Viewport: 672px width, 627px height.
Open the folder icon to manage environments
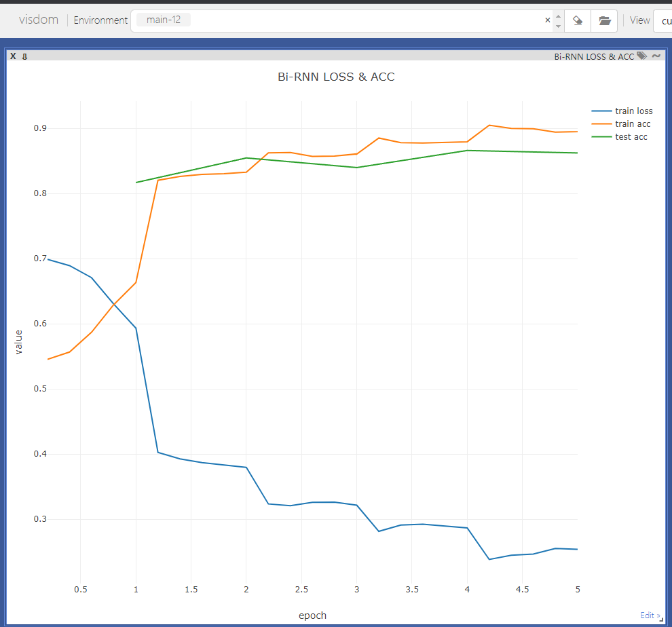point(604,20)
